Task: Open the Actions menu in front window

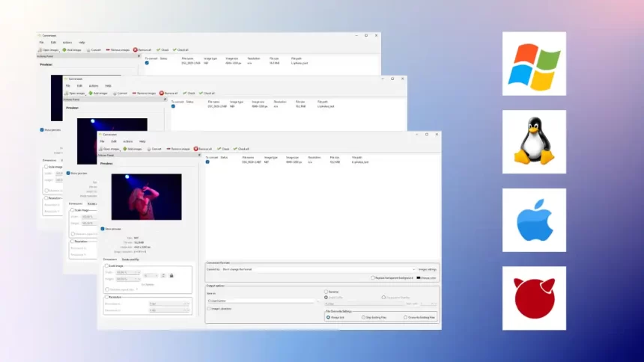Action: pos(127,141)
